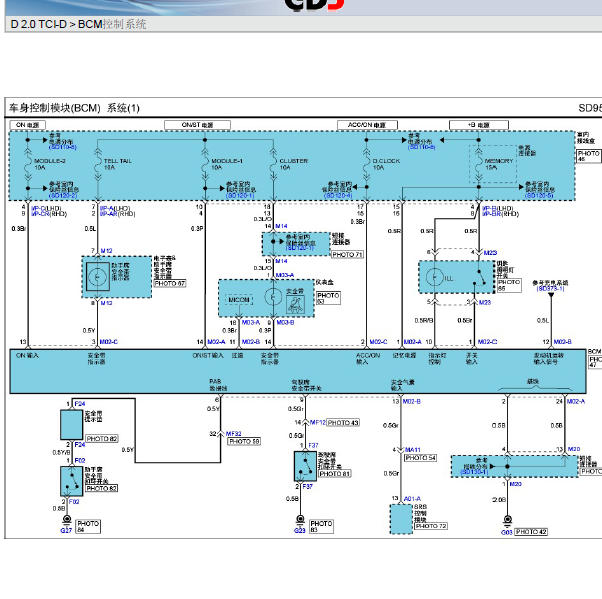Viewport: 602px width, 599px height.
Task: Open the SD120-5 reference link
Action: point(539,196)
